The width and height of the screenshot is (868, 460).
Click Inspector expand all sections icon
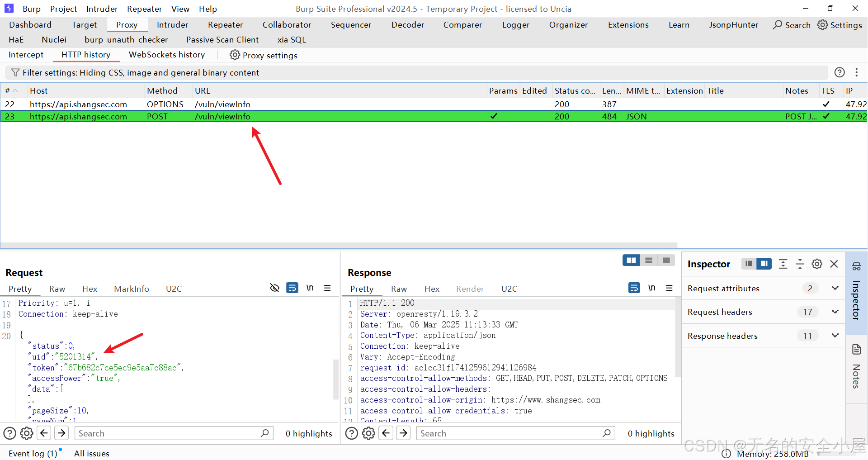pos(783,264)
